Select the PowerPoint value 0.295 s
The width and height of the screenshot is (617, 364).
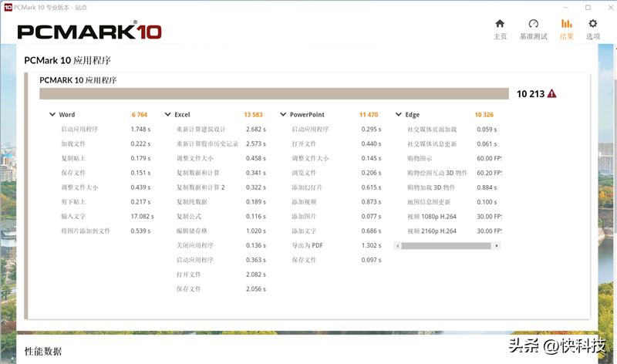371,129
